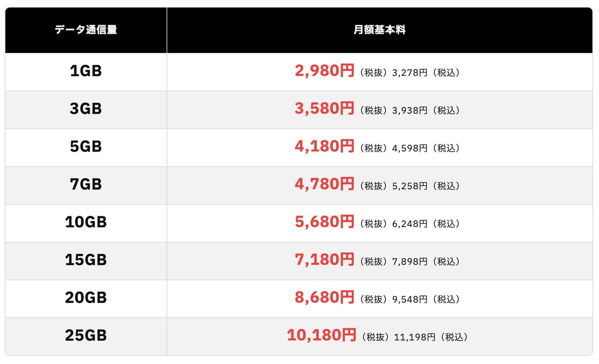Select the 3GB data plan cell

(86, 109)
